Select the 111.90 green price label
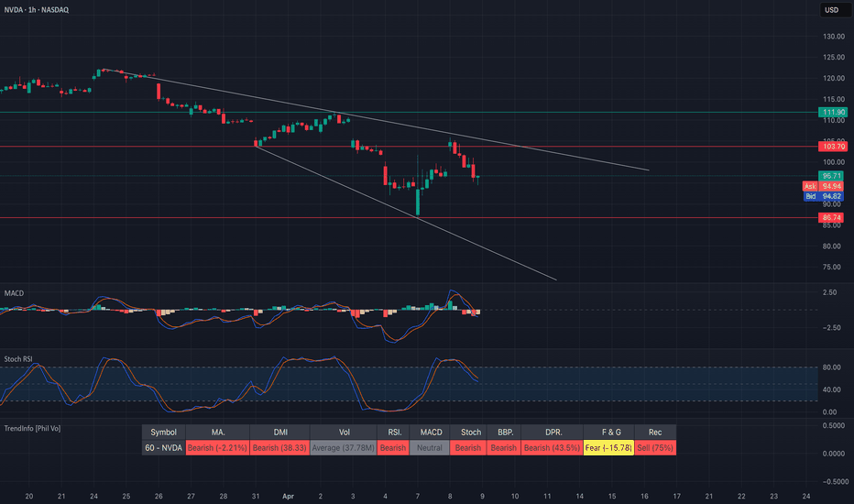 tap(833, 112)
